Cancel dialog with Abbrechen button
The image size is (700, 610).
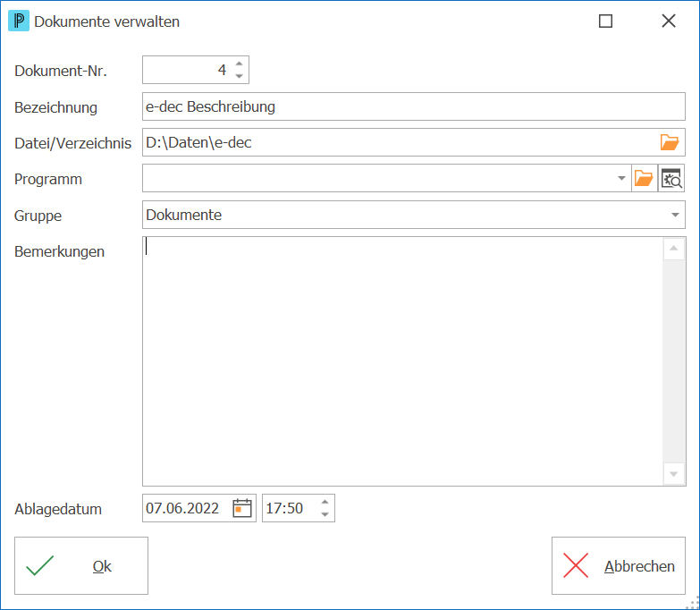pos(619,566)
